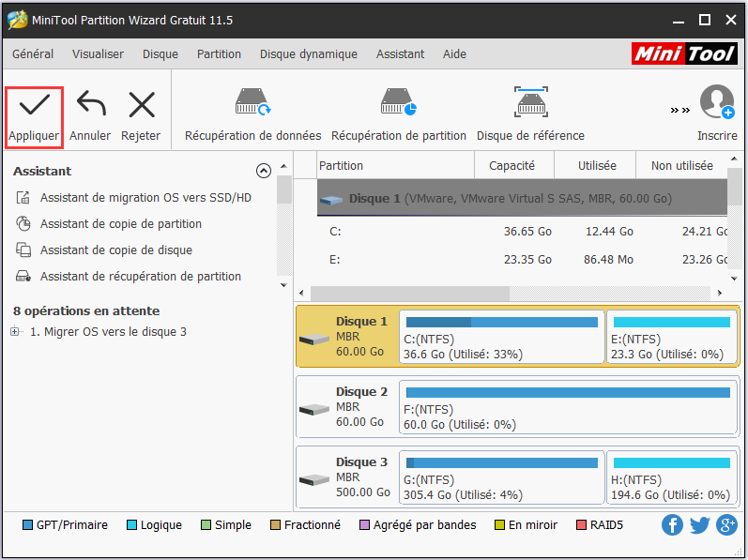Open the Partition menu

pos(219,53)
